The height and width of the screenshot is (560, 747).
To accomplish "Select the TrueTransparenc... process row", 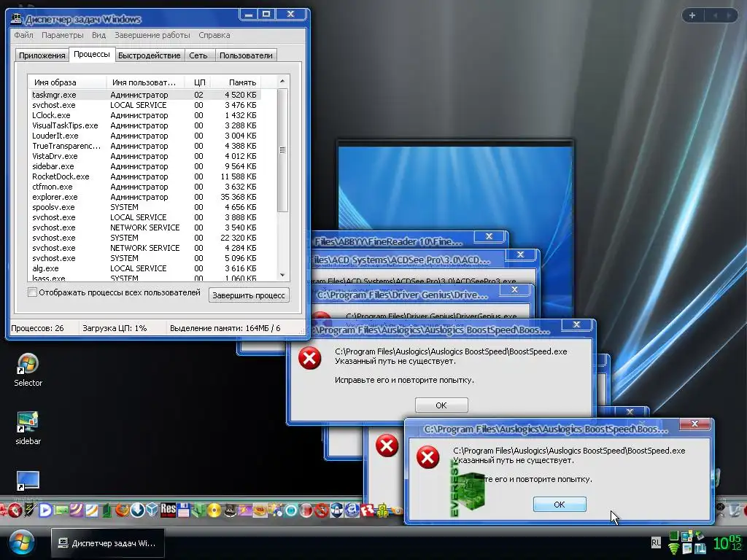I will point(145,146).
